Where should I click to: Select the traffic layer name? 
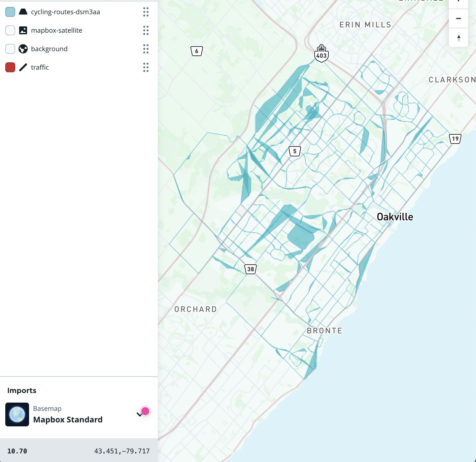click(40, 67)
